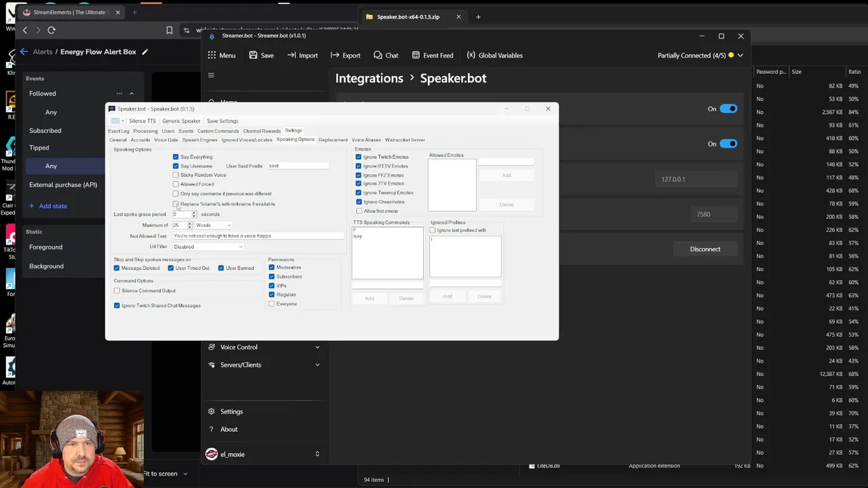Adjust the Maximum of 25 stepper

(190, 225)
